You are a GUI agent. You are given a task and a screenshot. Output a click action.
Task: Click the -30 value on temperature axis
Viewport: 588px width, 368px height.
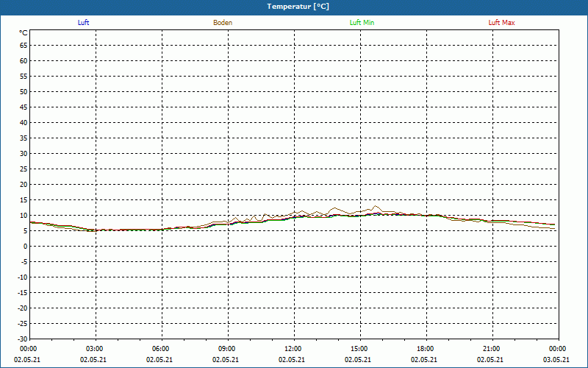23,339
